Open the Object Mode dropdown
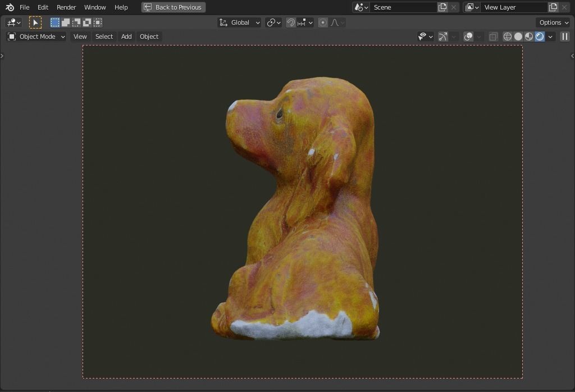Viewport: 575px width, 392px height. (x=36, y=37)
